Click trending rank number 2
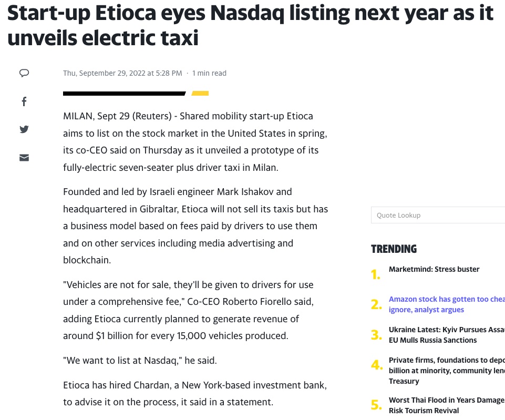The height and width of the screenshot is (420, 505). [376, 304]
